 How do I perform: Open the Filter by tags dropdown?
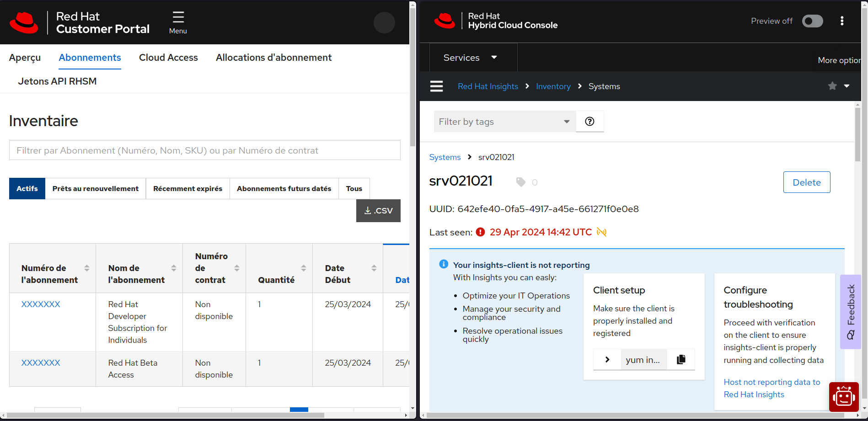click(x=505, y=122)
